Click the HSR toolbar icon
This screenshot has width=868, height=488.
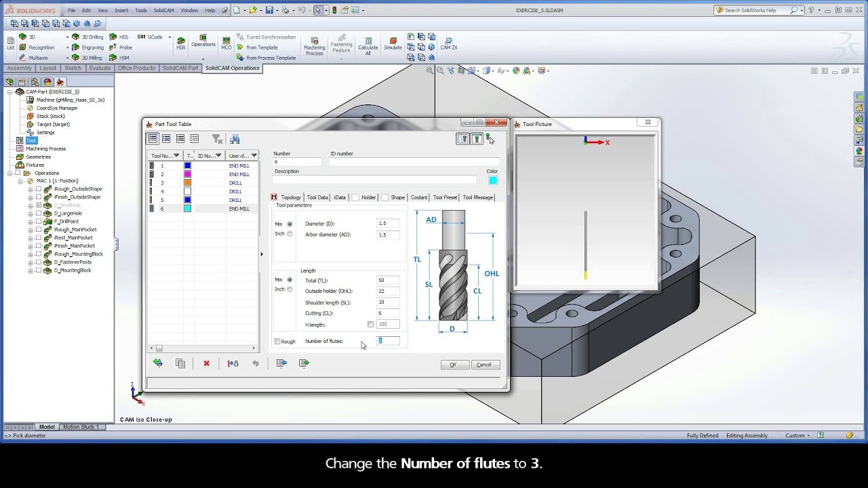click(x=180, y=43)
